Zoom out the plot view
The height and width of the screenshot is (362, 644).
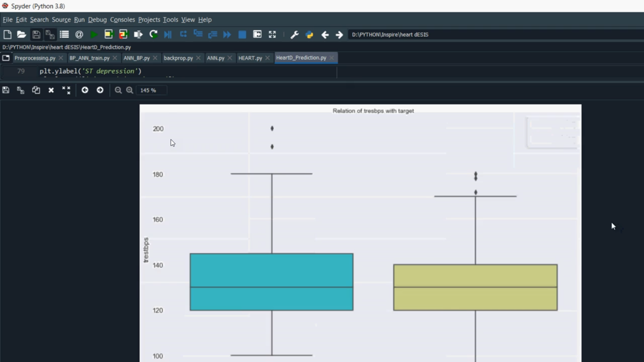point(118,90)
